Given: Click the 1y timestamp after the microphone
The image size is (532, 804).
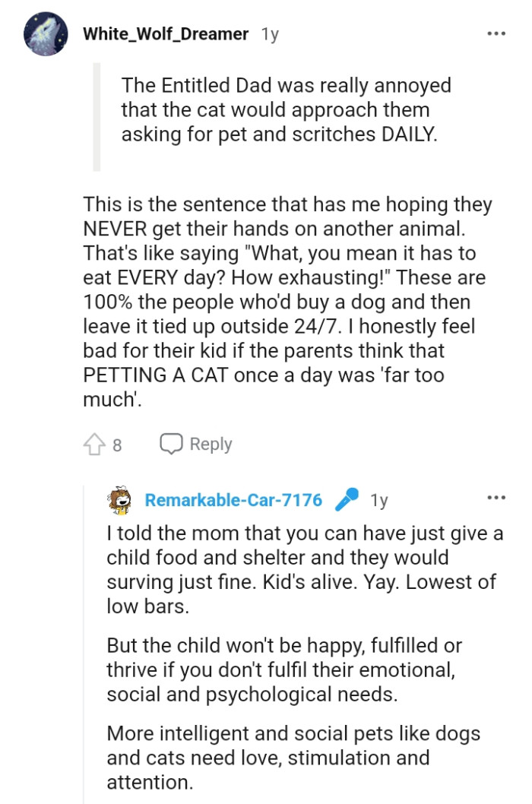Looking at the screenshot, I should 378,500.
